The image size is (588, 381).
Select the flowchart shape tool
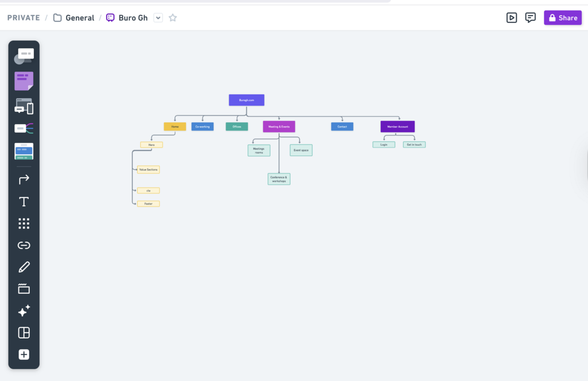pos(24,56)
